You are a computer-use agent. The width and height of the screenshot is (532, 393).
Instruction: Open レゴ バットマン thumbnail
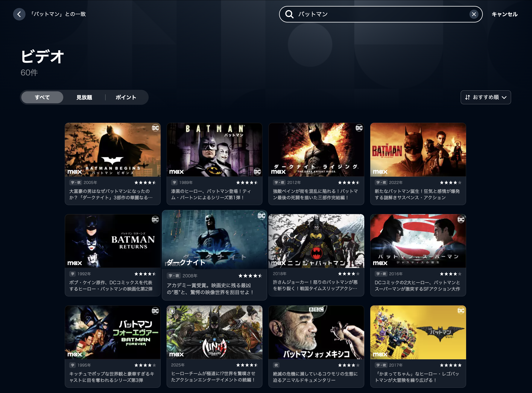pos(418,332)
